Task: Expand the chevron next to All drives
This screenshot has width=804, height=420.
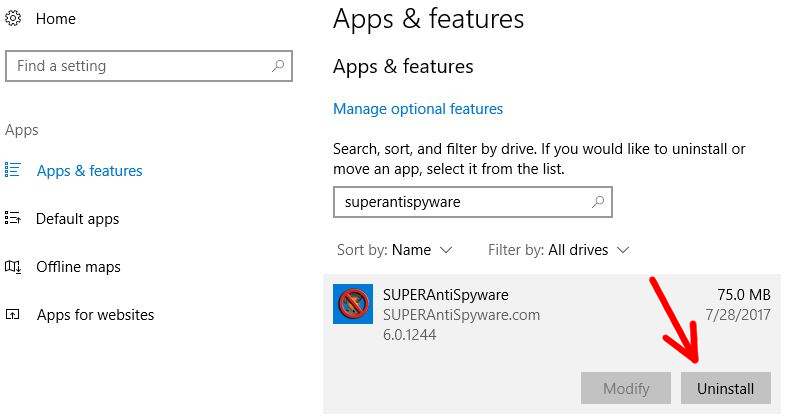Action: 623,250
